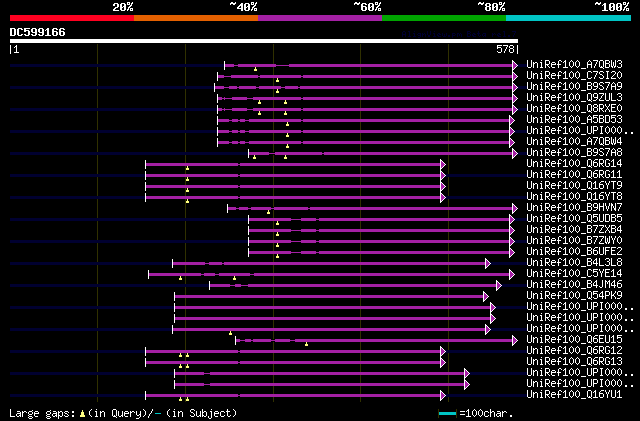Select the UniRef100_B4L3L8 label
This screenshot has width=640, height=421.
(574, 263)
